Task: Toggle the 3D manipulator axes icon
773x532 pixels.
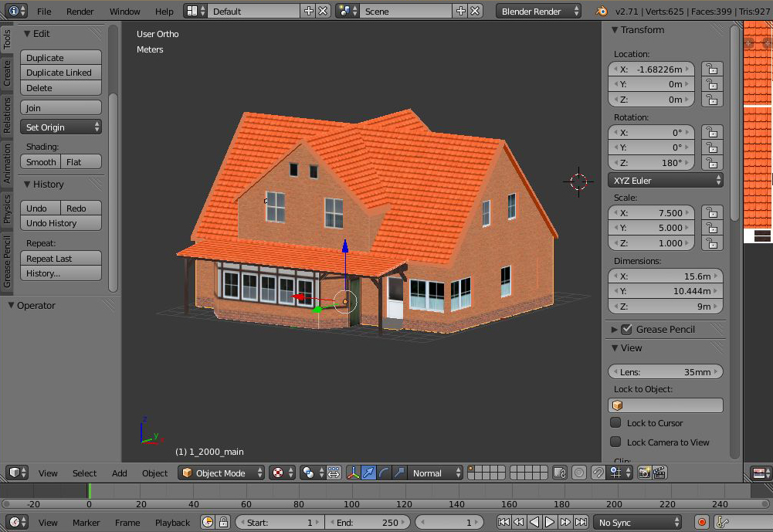Action: (353, 473)
